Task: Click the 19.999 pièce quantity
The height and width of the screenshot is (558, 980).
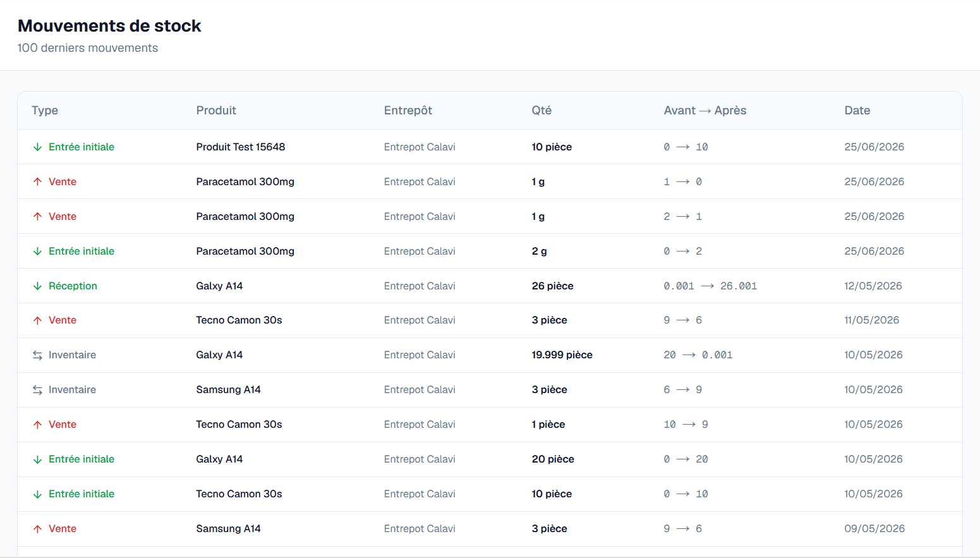Action: [562, 355]
